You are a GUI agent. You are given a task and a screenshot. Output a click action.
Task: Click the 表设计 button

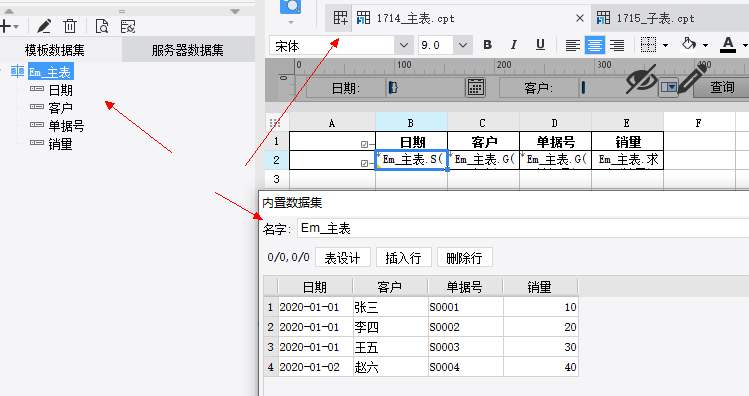[x=343, y=258]
